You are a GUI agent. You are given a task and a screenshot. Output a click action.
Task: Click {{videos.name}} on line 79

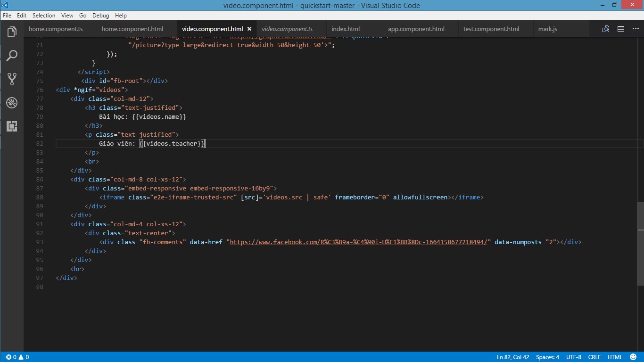tap(159, 116)
